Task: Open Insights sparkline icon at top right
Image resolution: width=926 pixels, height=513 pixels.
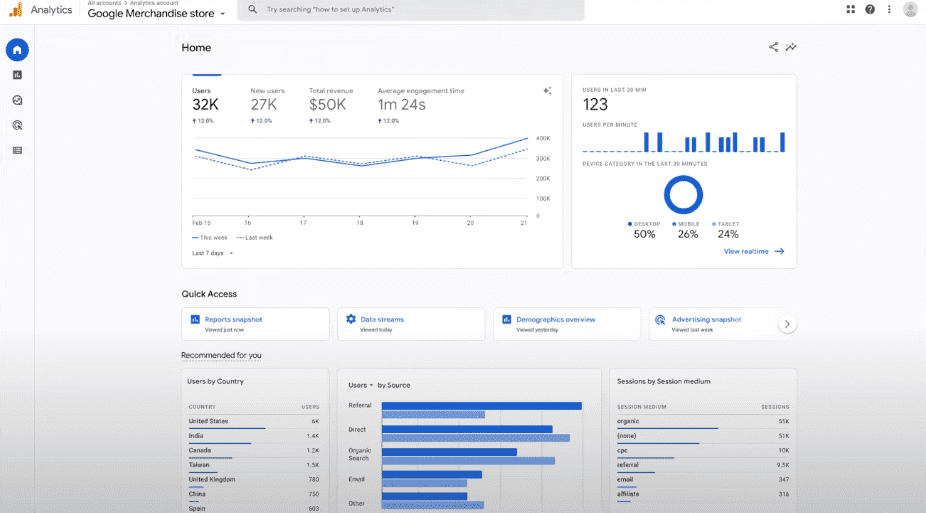Action: click(x=791, y=47)
